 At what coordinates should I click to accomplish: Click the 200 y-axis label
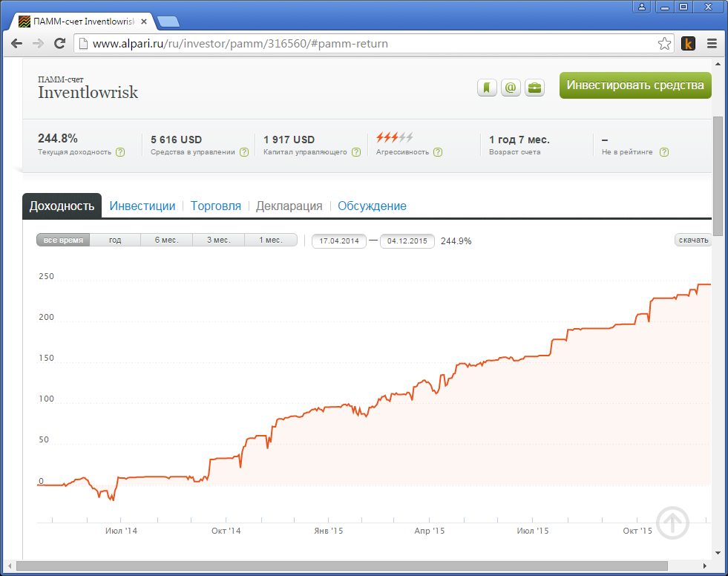point(47,317)
